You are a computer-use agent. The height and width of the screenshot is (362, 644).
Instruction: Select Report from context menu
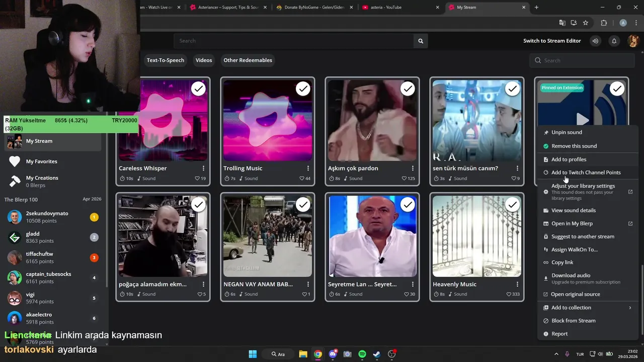pyautogui.click(x=588, y=334)
